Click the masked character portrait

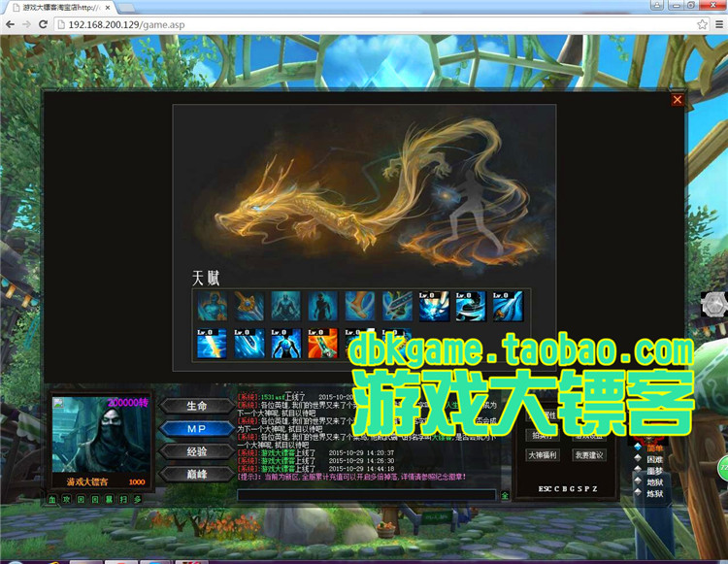click(x=101, y=434)
